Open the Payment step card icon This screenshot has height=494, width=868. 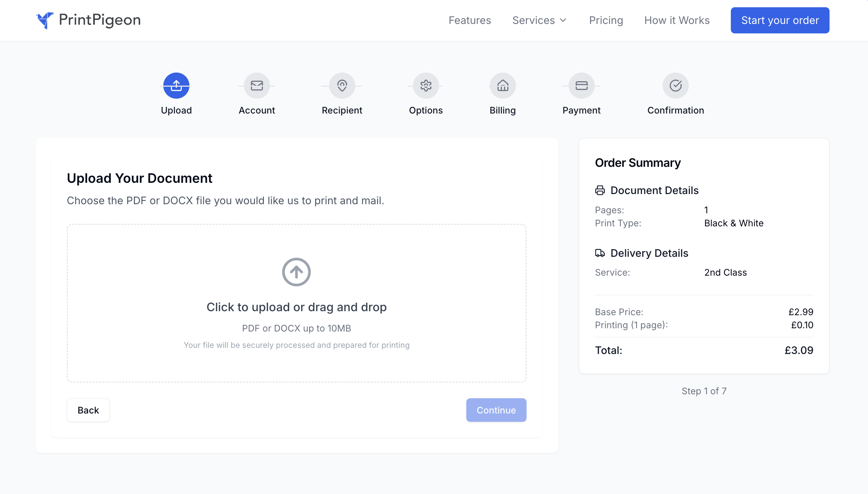point(581,85)
